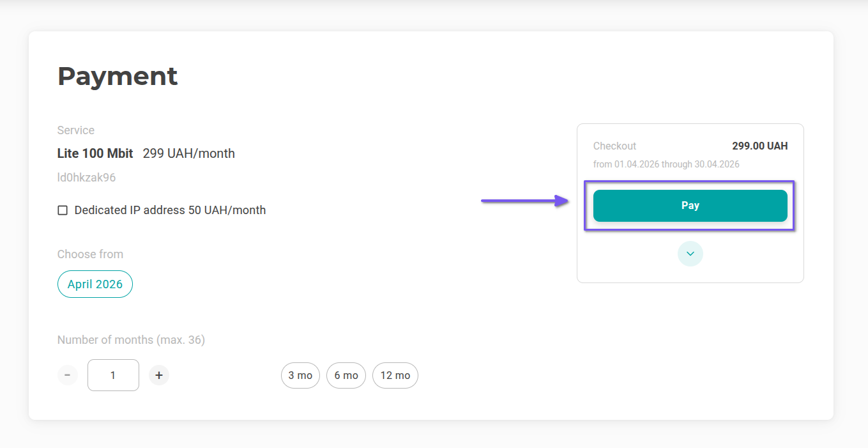
Task: Increase months with the plus button
Action: pos(159,375)
